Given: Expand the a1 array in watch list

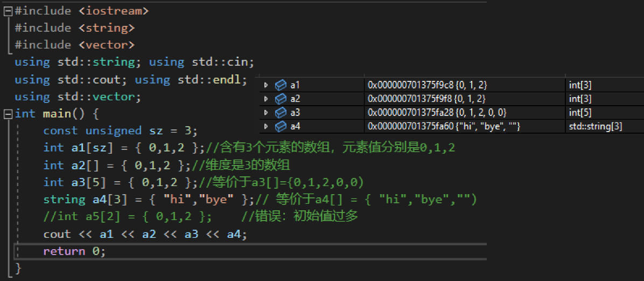Looking at the screenshot, I should [x=265, y=85].
